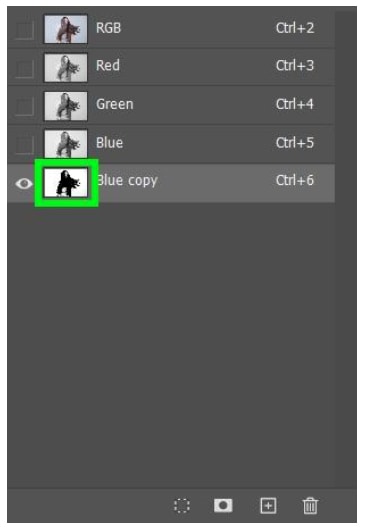Screen dimensions: 365x532
Task: Click the highlighted Blue copy thumbnail
Action: (66, 183)
